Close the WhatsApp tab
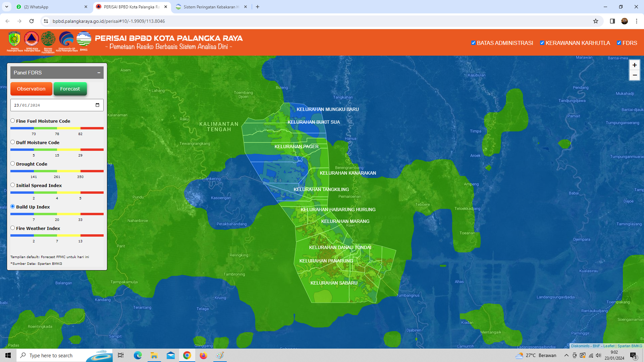The height and width of the screenshot is (362, 644). (x=86, y=7)
